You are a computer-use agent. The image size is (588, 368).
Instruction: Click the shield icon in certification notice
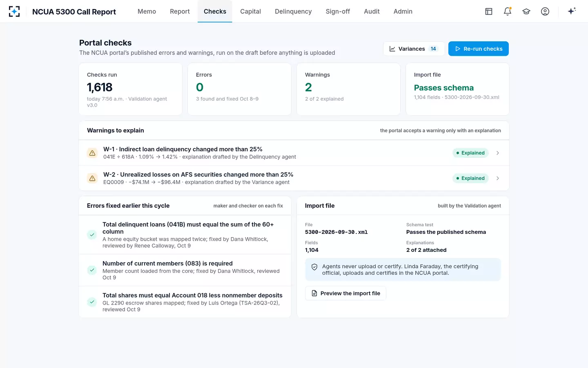click(314, 267)
